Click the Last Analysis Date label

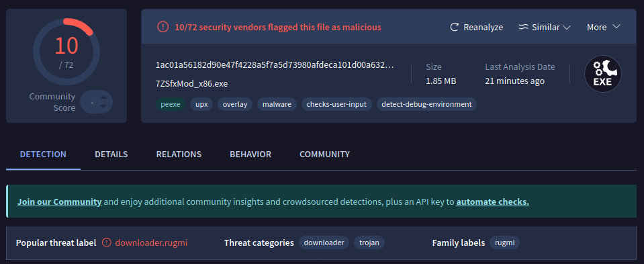(x=520, y=67)
